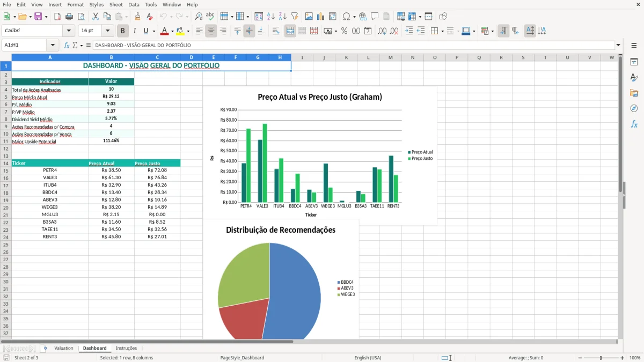Open sidebar Gallery icon
This screenshot has width=644, height=362.
634,93
